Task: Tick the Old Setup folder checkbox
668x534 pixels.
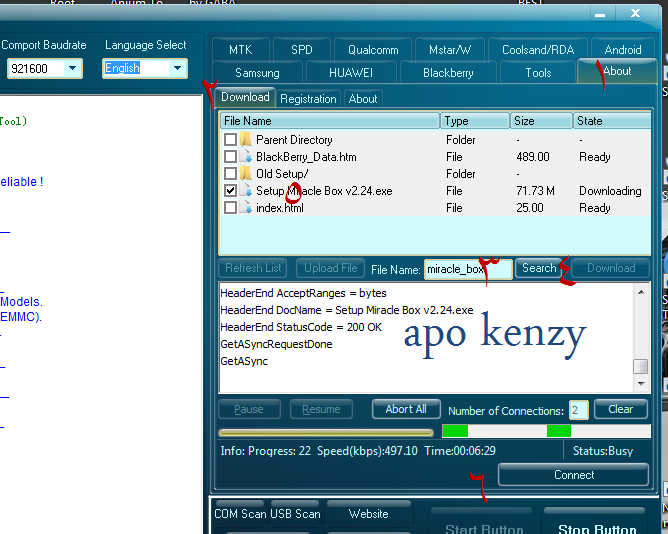Action: [230, 173]
